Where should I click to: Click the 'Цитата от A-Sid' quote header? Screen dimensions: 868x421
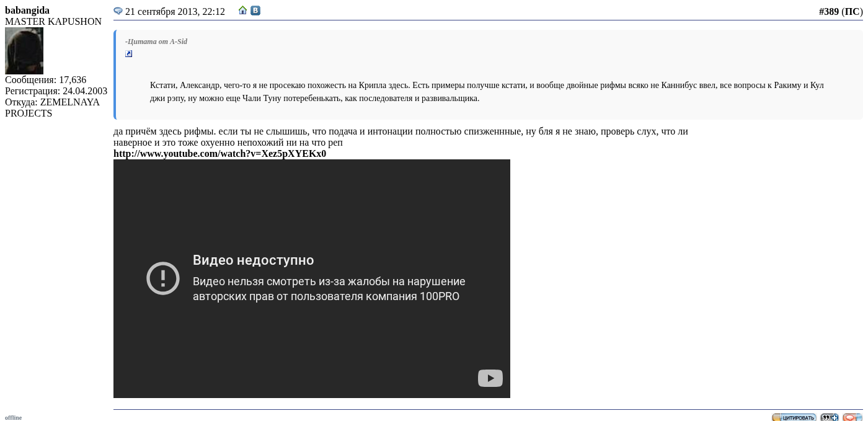pos(156,42)
